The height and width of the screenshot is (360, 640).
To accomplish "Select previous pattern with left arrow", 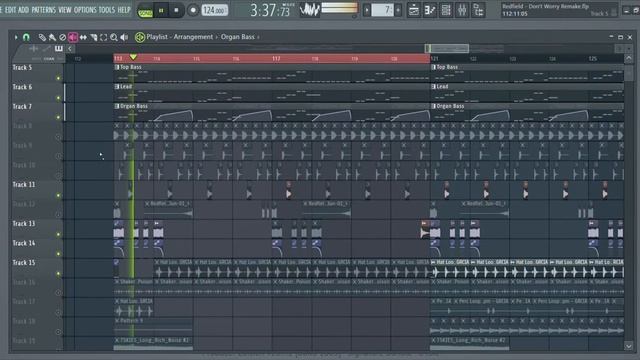I will 367,10.
